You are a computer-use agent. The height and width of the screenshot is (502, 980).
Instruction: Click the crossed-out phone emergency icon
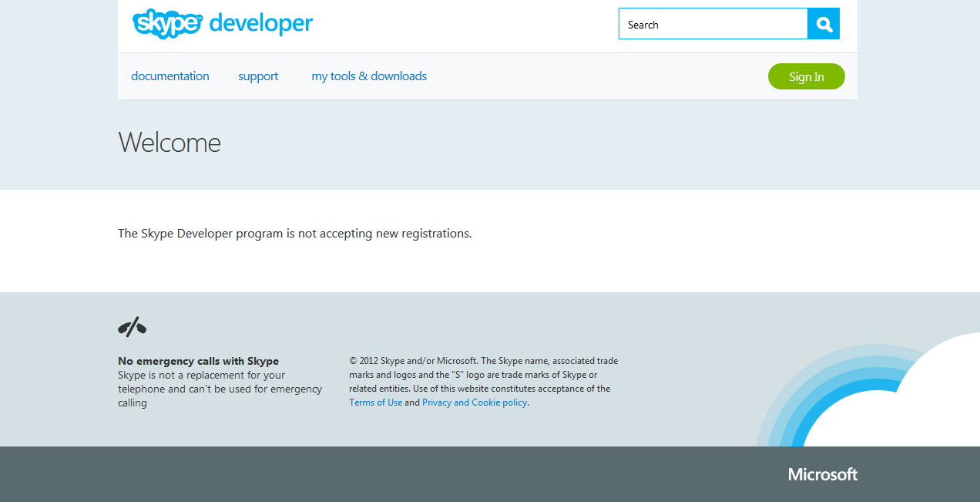point(132,327)
